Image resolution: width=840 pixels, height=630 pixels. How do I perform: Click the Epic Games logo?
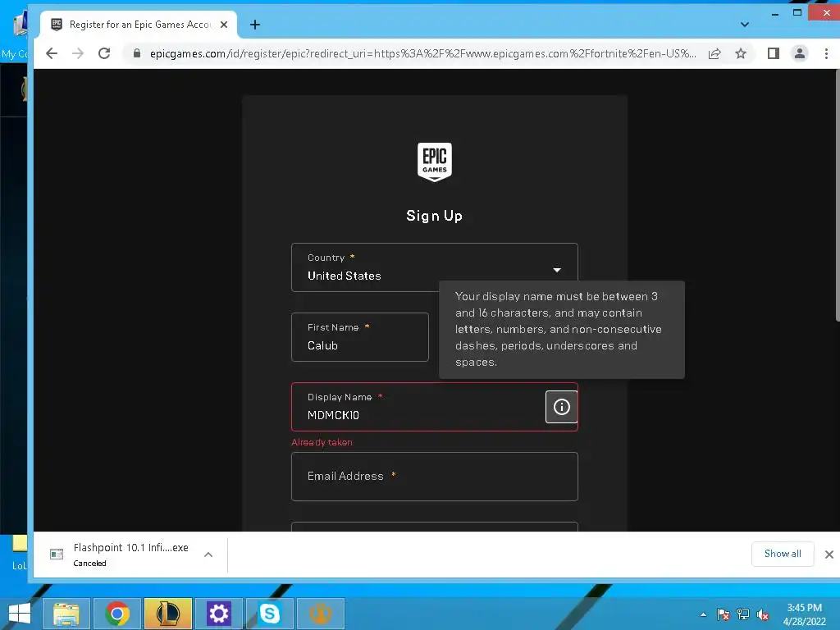[435, 162]
